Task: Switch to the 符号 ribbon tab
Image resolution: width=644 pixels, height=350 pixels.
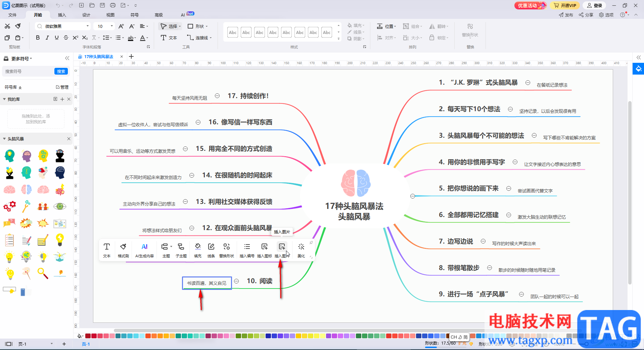Action: coord(135,15)
